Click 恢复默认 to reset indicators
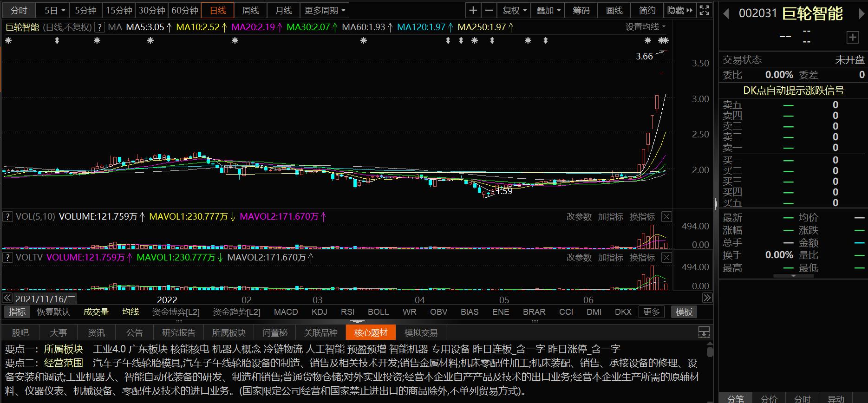Viewport: 868px width, 403px height. [53, 312]
